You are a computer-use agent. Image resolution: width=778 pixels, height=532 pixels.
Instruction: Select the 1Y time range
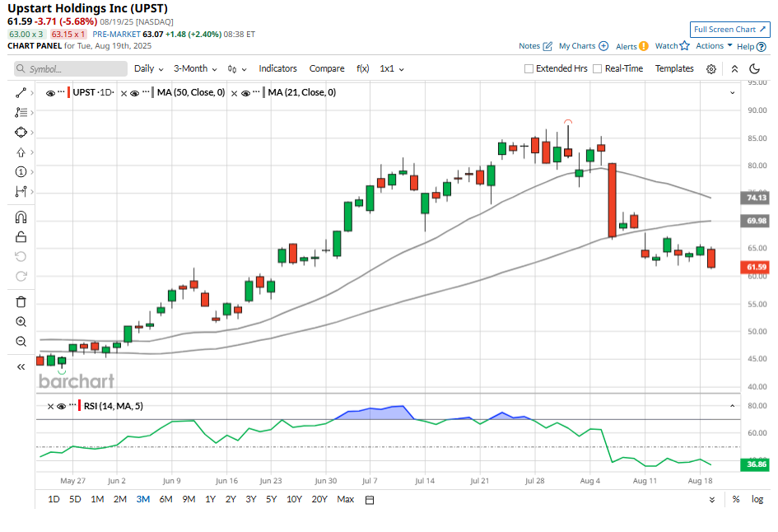[211, 499]
